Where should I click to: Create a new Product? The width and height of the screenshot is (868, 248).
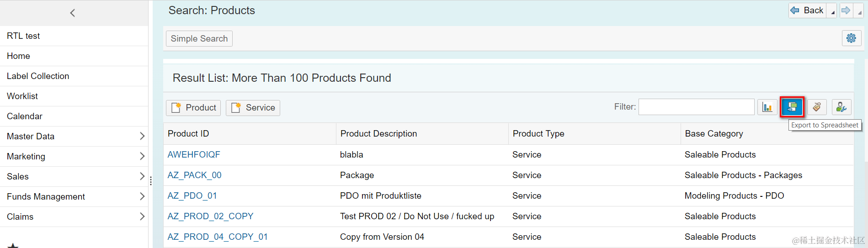point(193,108)
